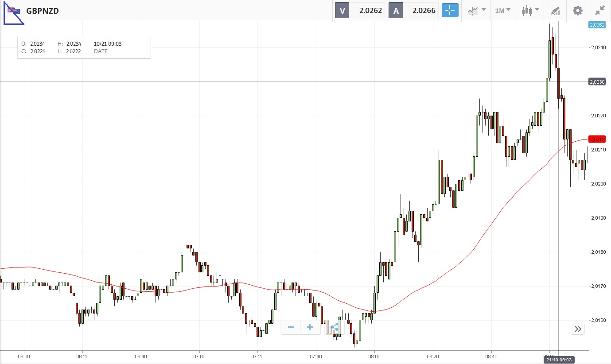Click the 2,0240 price axis label
This screenshot has height=364, width=611.
coord(598,48)
